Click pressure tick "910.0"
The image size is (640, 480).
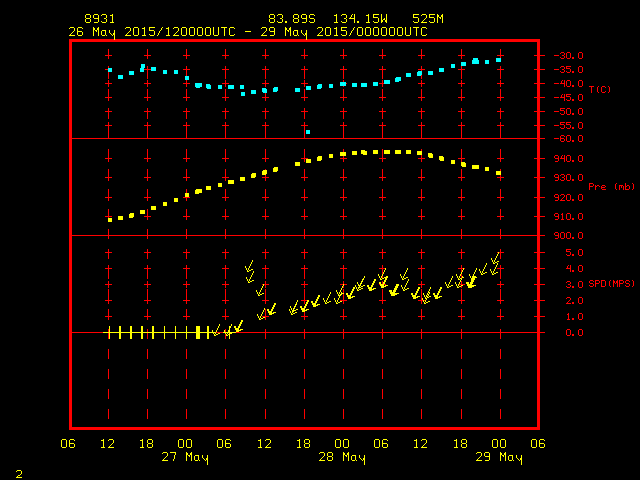pyautogui.click(x=569, y=217)
